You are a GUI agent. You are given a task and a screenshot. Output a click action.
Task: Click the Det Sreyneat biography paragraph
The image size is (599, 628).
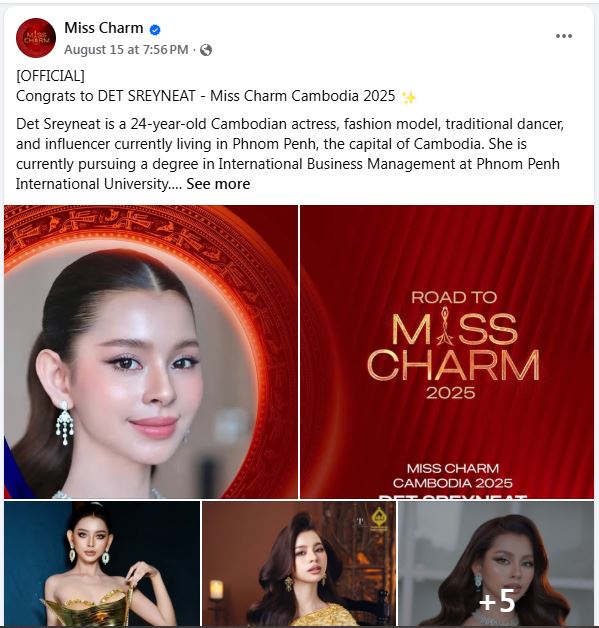pos(290,154)
